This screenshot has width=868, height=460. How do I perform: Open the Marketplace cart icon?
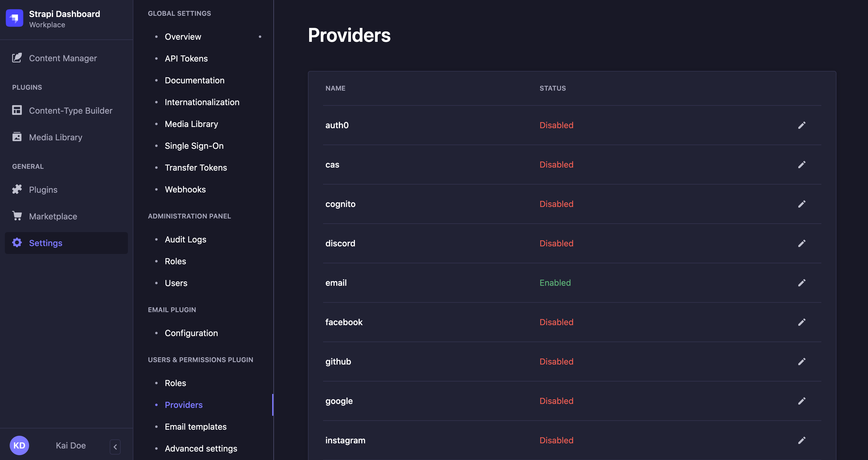coord(17,216)
